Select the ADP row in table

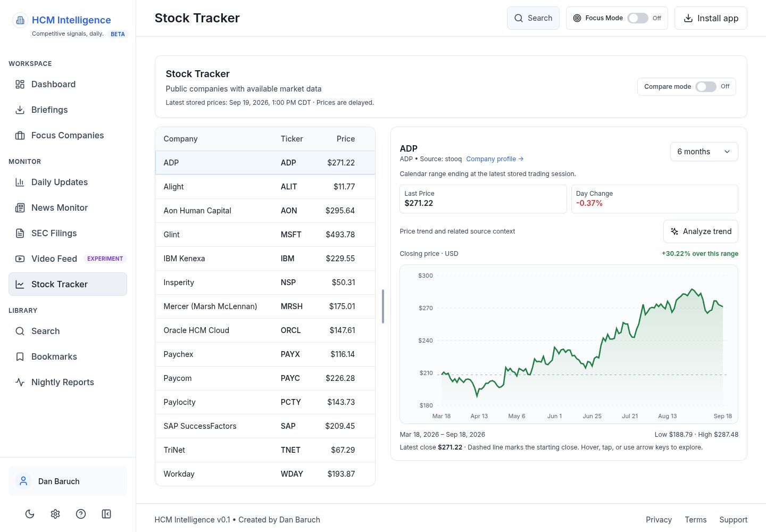(265, 163)
